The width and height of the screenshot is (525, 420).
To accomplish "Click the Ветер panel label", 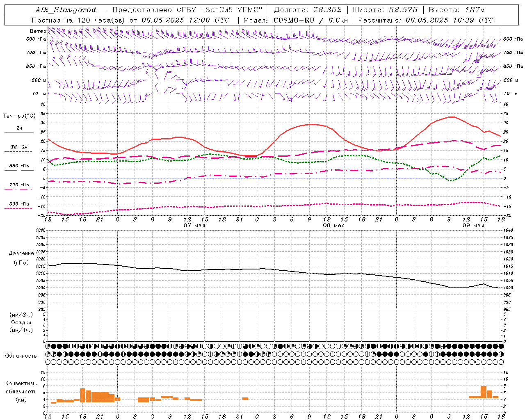I will tap(38, 31).
